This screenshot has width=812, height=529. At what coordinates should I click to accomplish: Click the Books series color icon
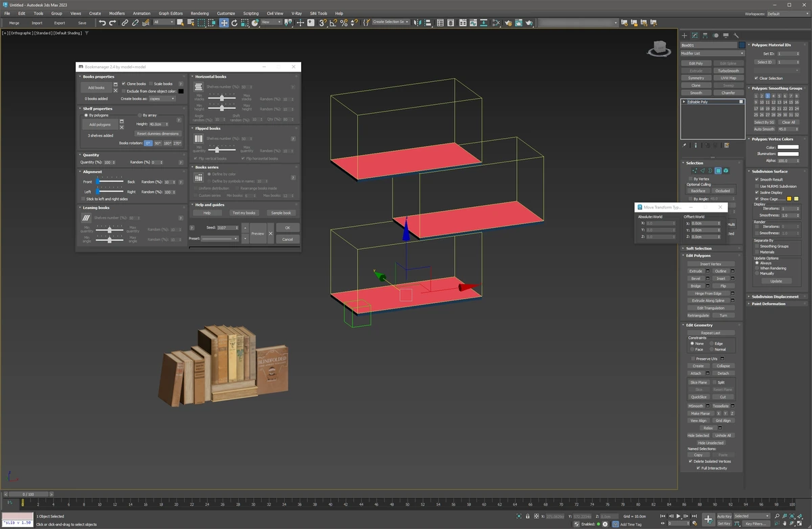pos(199,177)
